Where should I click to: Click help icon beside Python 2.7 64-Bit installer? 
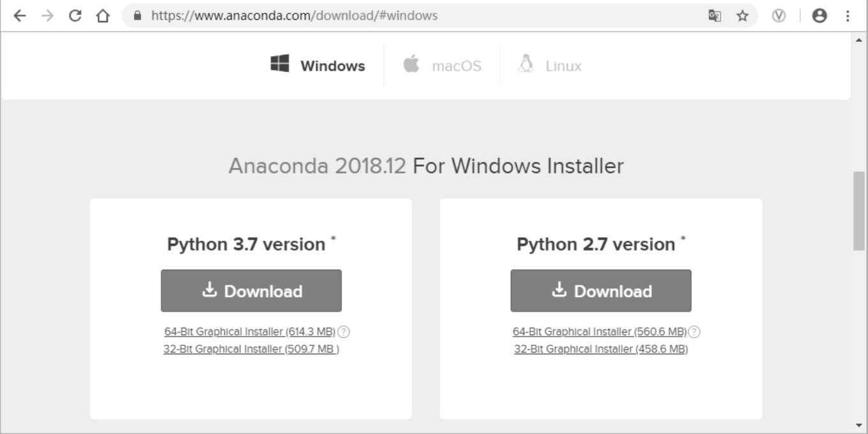pos(695,331)
